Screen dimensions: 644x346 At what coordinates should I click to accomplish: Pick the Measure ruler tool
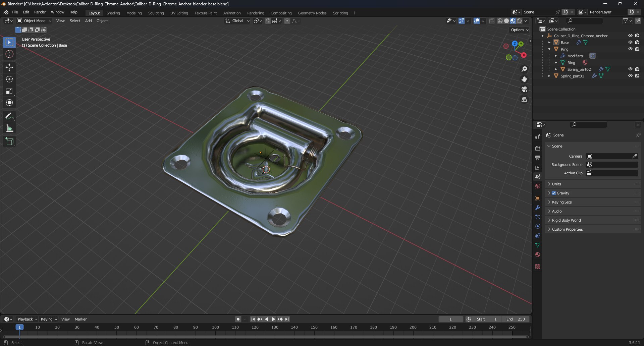[x=9, y=128]
